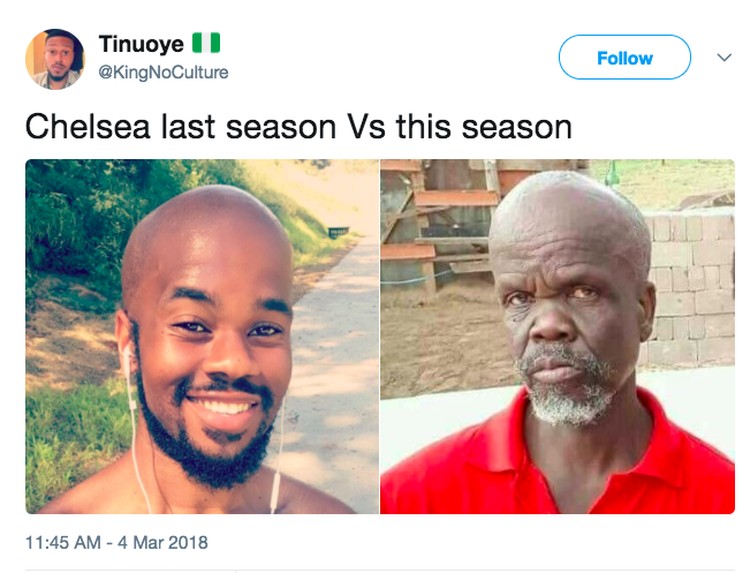The width and height of the screenshot is (750, 573).
Task: Expand the tweet options chevron menu
Action: pos(725,57)
